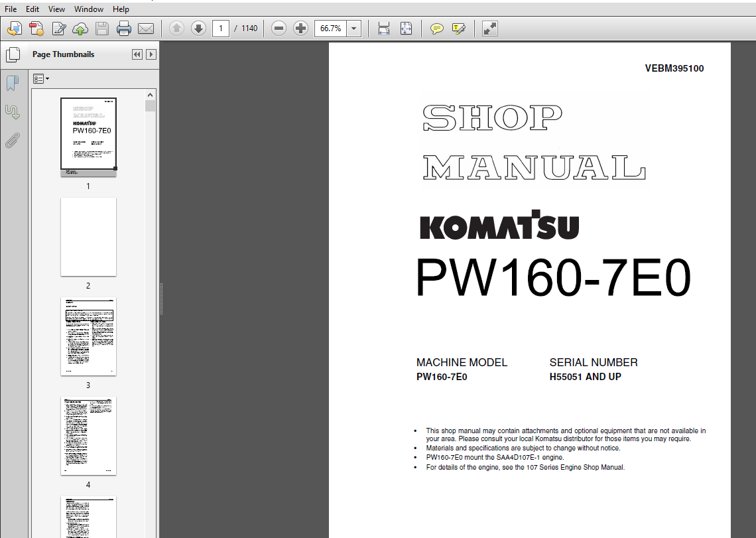
Task: Click the Convert to PDF icon
Action: coord(36,29)
